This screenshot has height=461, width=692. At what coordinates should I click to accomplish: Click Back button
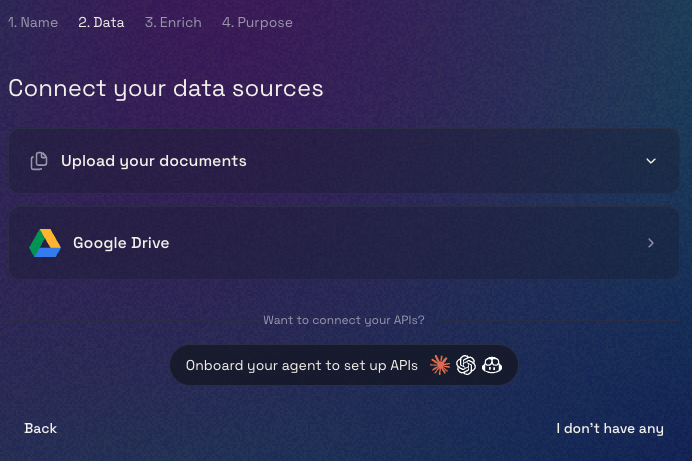(x=41, y=428)
